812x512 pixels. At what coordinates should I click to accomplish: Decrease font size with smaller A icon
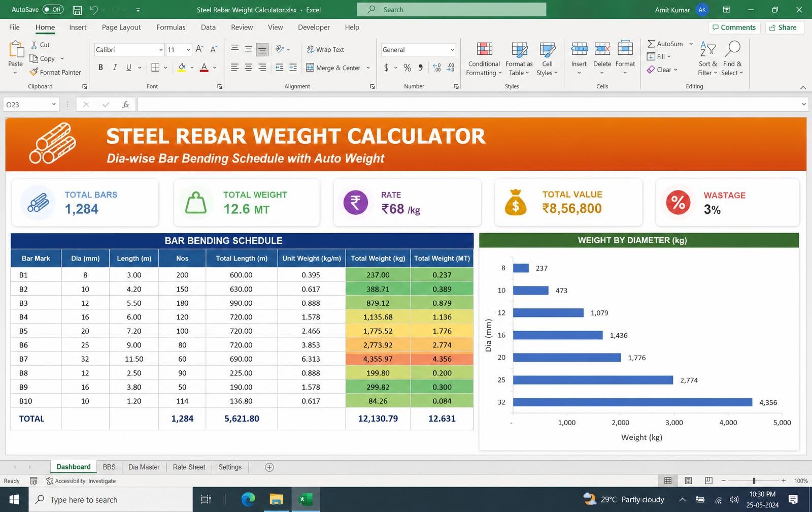pyautogui.click(x=214, y=49)
